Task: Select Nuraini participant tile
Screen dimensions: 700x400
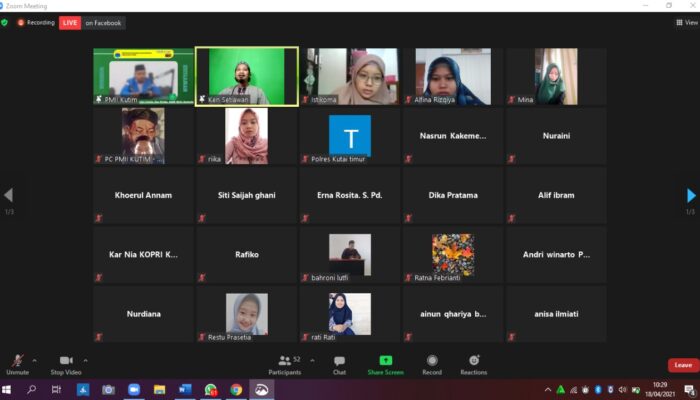Action: [556, 136]
